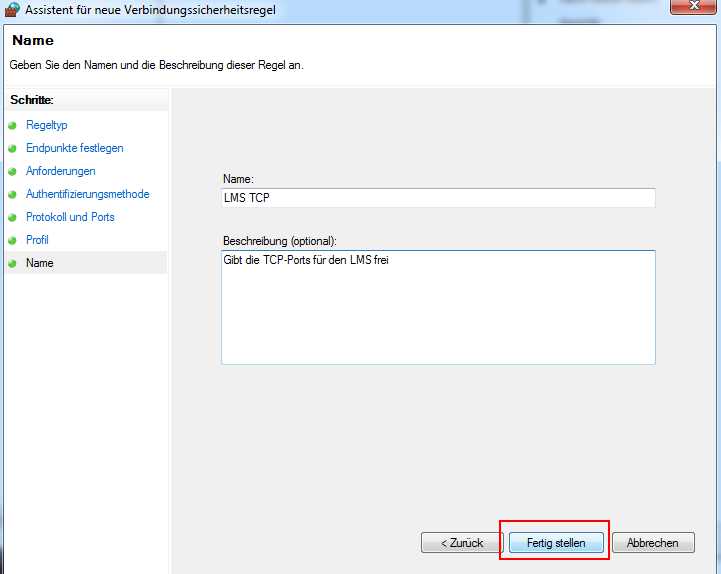Click the bold 'Name' page heading
Viewport: 721px width, 574px height.
pyautogui.click(x=33, y=40)
